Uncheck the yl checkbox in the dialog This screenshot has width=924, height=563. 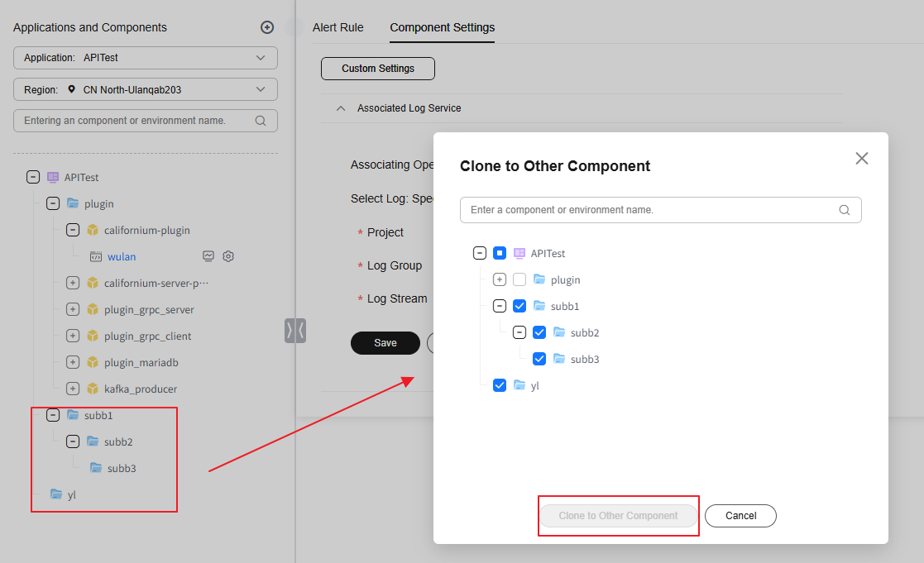tap(500, 385)
